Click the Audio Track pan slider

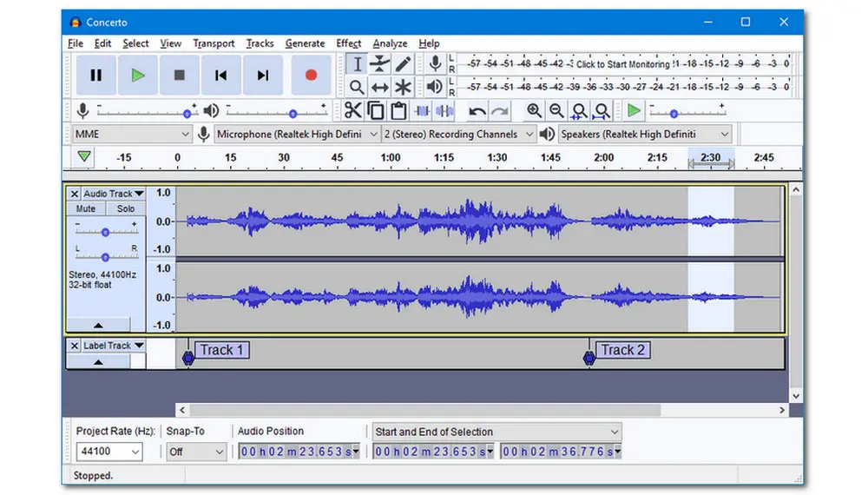pyautogui.click(x=106, y=256)
